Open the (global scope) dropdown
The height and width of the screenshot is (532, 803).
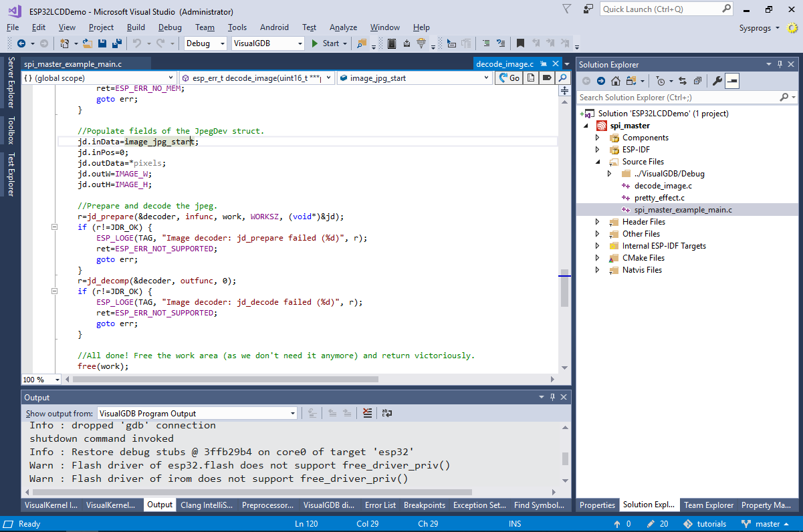[x=100, y=78]
